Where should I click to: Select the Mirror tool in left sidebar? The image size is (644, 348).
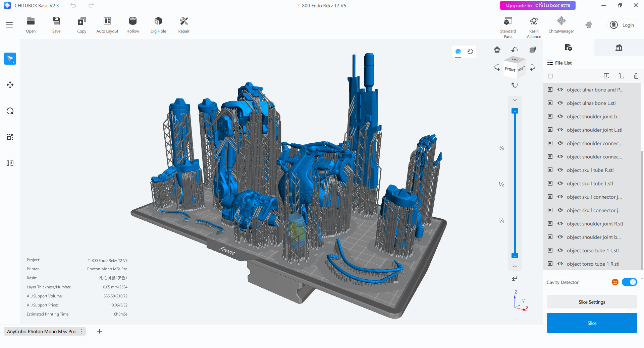10,163
